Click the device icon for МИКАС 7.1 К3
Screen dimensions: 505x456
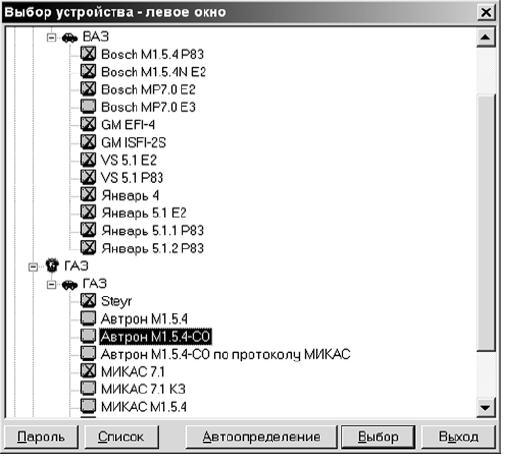point(88,389)
